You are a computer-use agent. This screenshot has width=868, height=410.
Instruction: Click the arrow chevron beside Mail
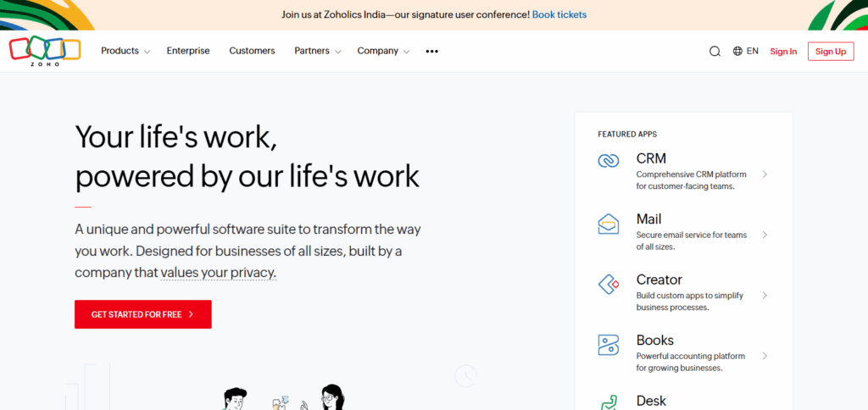point(765,235)
